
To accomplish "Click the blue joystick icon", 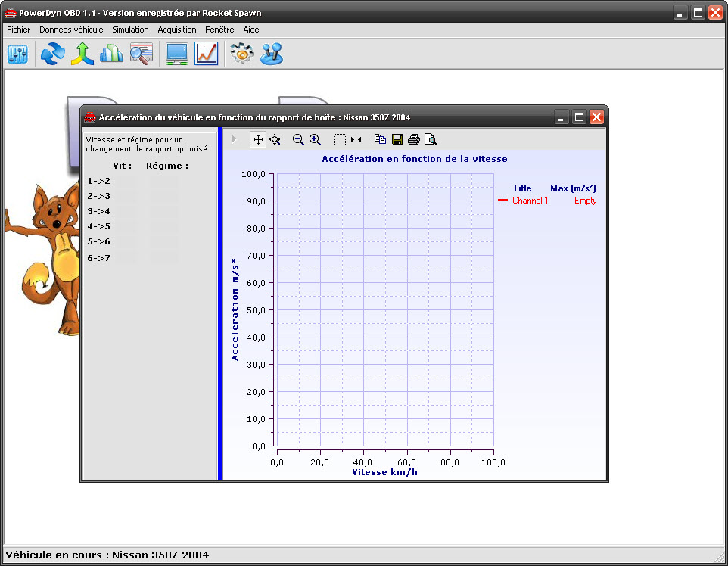I will point(271,54).
